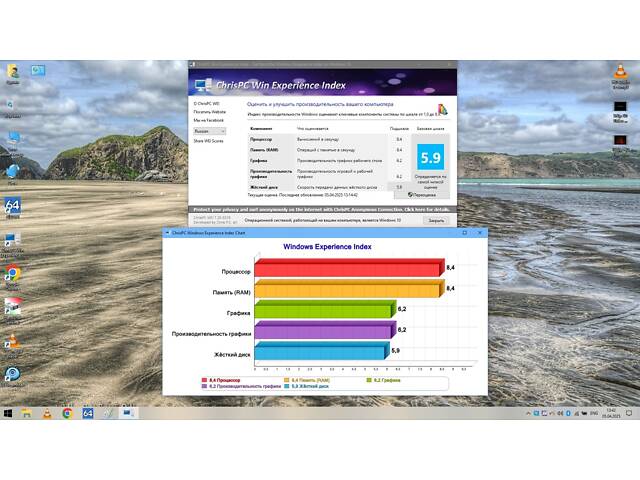The height and width of the screenshot is (480, 640).
Task: Click the blue Жёсткий диск bar
Action: click(x=322, y=351)
